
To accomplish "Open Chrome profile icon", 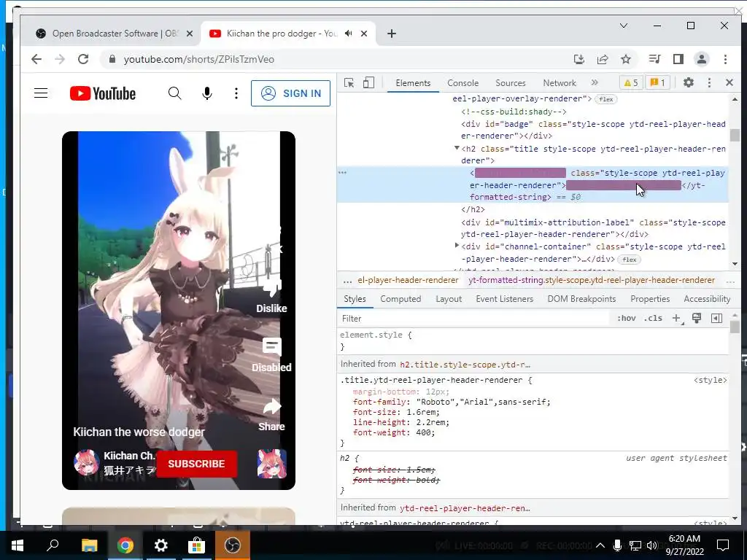I will [702, 59].
